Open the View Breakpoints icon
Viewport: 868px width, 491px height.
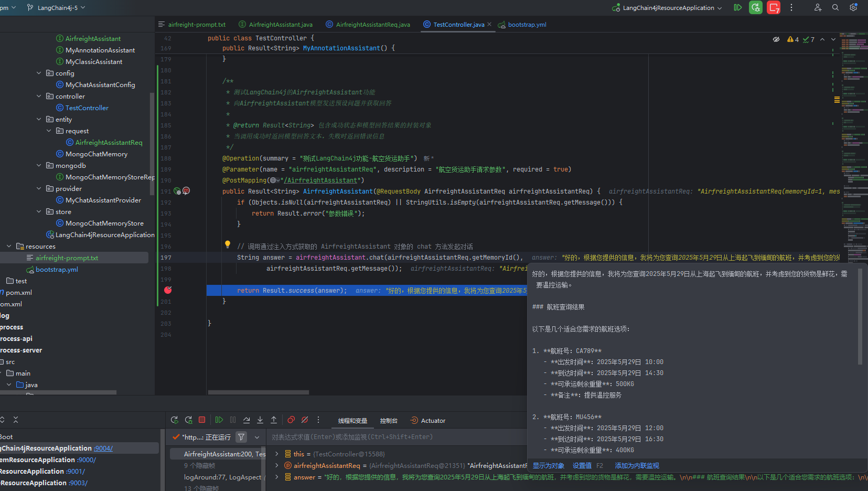pos(291,420)
